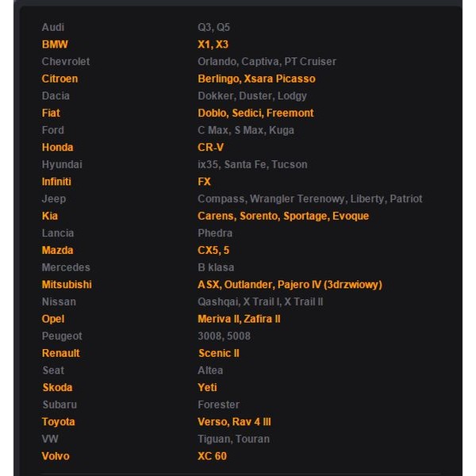Select the Kia brand name
This screenshot has height=476, width=476.
[x=50, y=216]
